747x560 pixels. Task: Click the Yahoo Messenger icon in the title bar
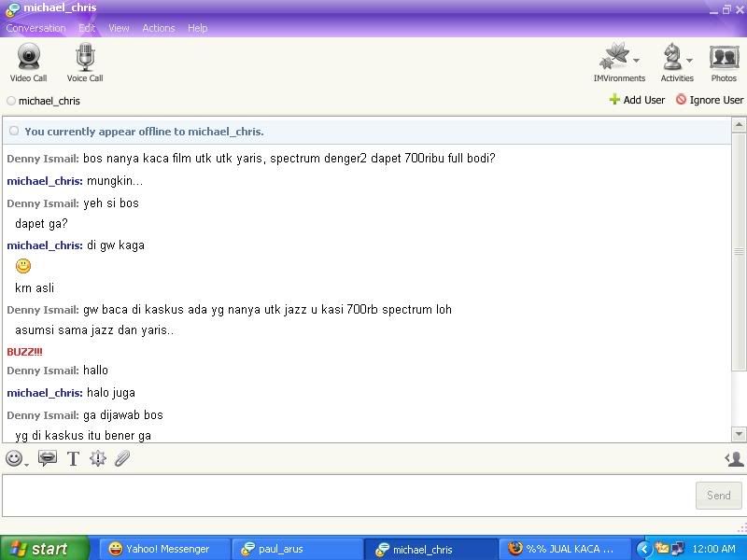pyautogui.click(x=12, y=8)
